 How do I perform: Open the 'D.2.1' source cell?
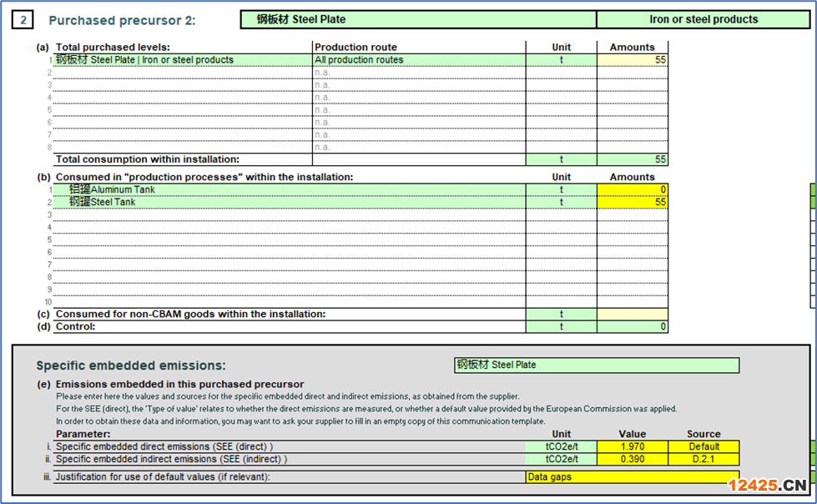point(703,459)
